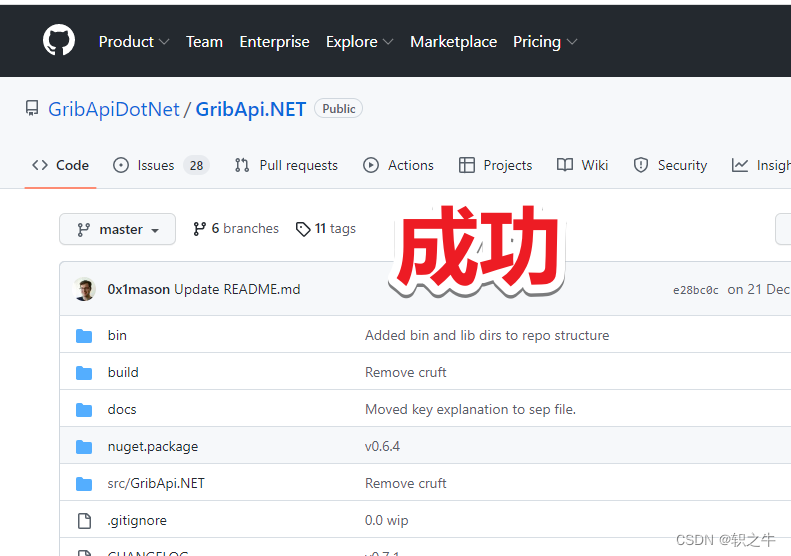Switch to the Issues tab
The image size is (791, 556).
(x=161, y=165)
